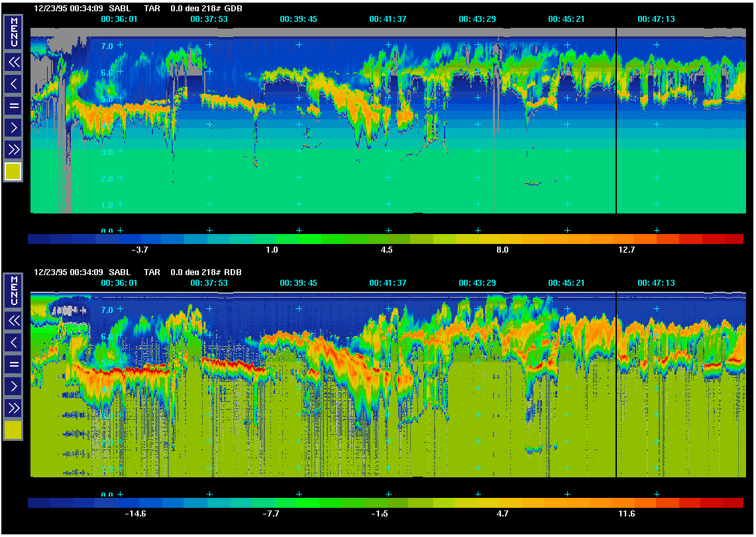Step back one frame in top panel

point(13,84)
